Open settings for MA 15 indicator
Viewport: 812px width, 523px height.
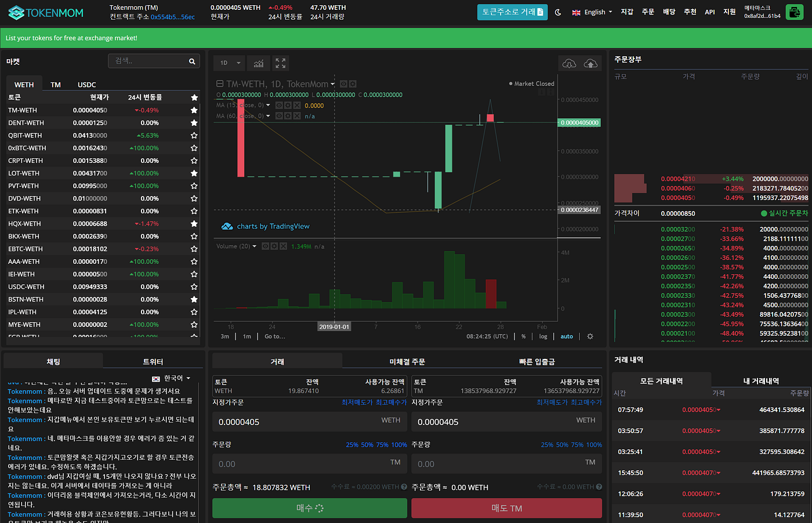click(288, 106)
